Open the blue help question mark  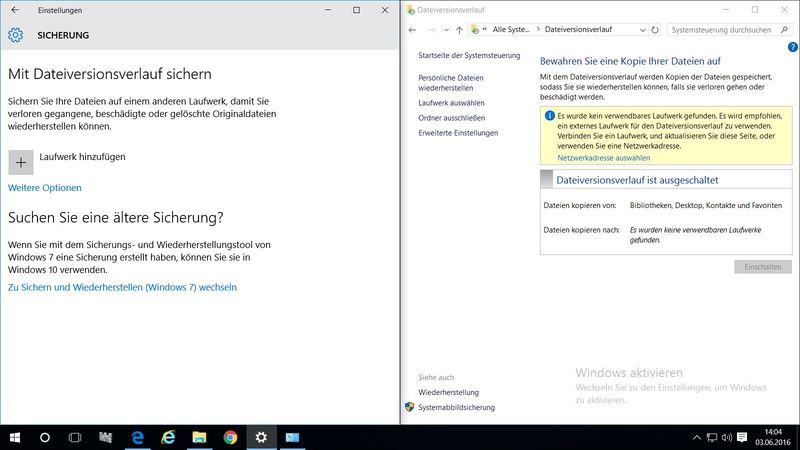point(792,47)
